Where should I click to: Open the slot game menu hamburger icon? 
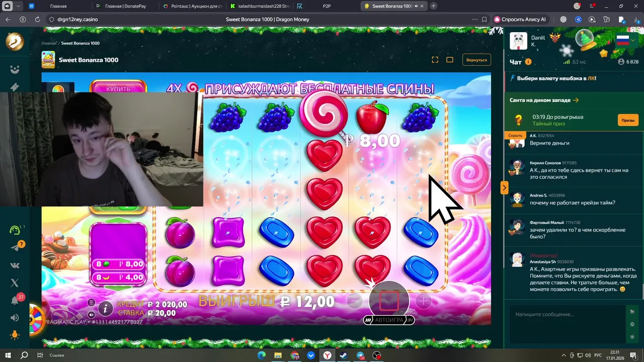[x=91, y=302]
